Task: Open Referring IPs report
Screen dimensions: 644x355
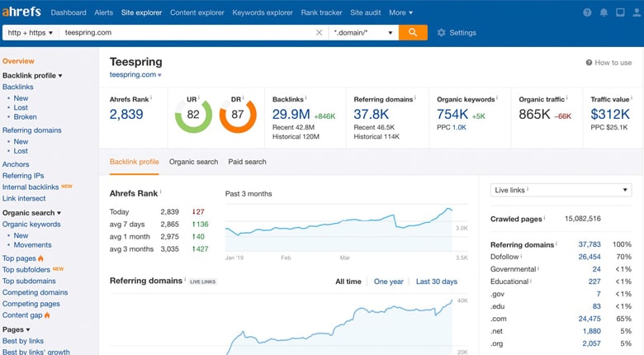Action: click(23, 176)
